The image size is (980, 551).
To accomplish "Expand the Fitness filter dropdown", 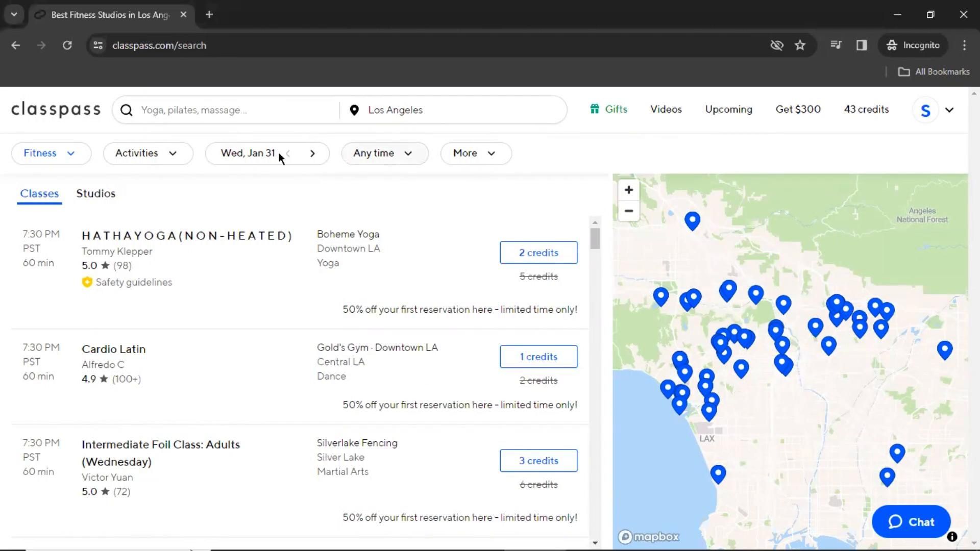I will [x=51, y=154].
